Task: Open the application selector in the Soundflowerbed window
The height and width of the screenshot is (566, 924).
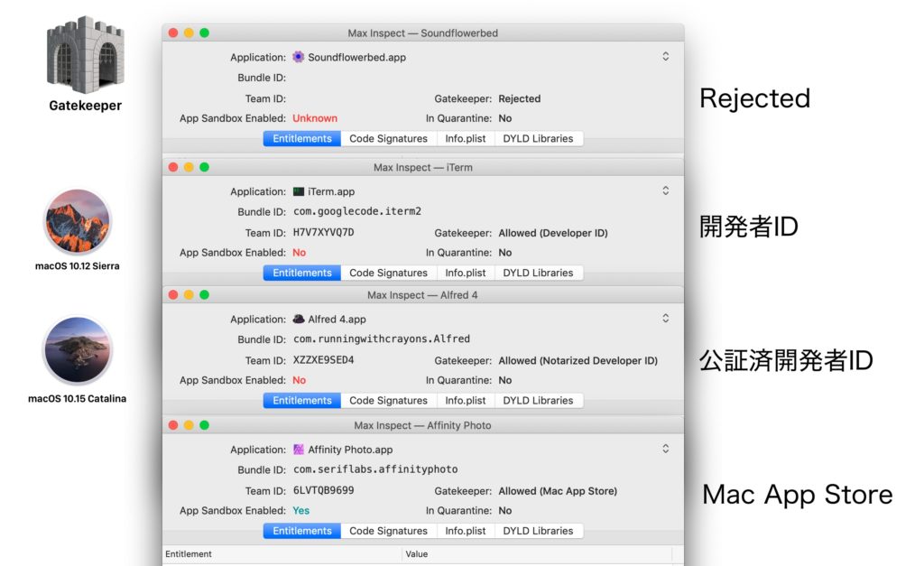Action: click(x=665, y=55)
